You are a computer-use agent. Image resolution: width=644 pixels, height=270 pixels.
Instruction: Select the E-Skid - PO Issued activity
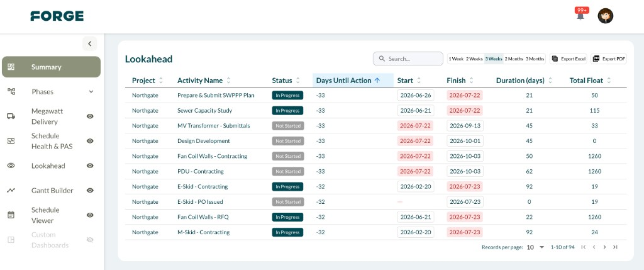pos(200,202)
